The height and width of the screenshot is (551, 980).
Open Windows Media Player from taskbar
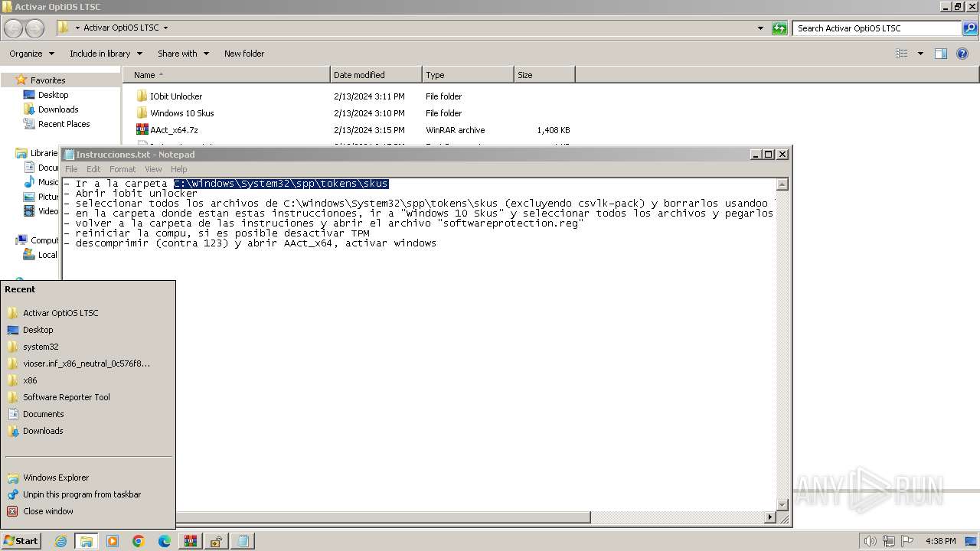point(113,541)
